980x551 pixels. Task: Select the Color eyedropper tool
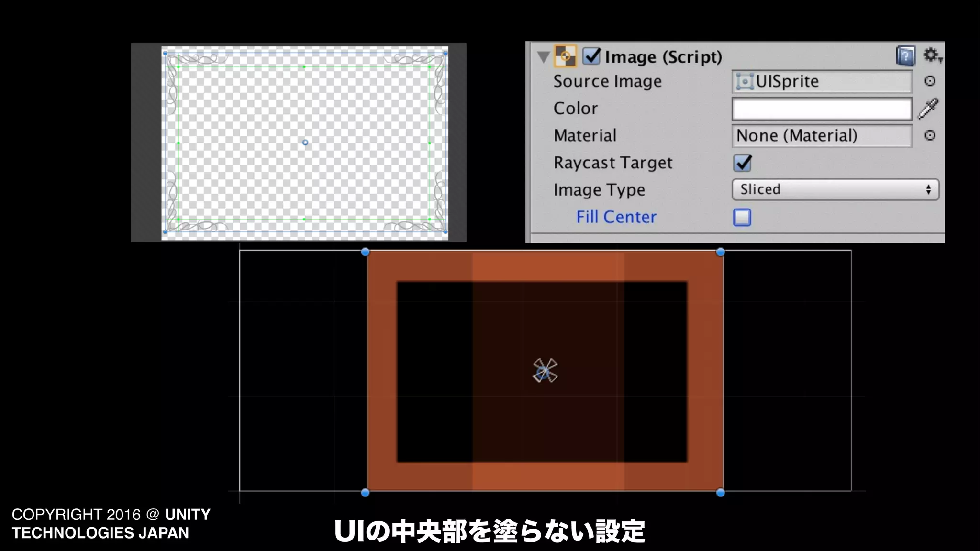coord(928,109)
